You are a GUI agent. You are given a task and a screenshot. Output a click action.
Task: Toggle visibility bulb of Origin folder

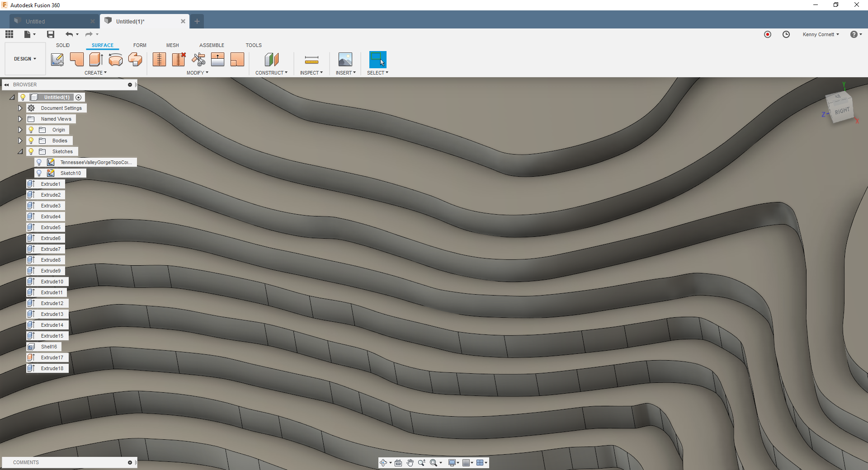point(31,130)
